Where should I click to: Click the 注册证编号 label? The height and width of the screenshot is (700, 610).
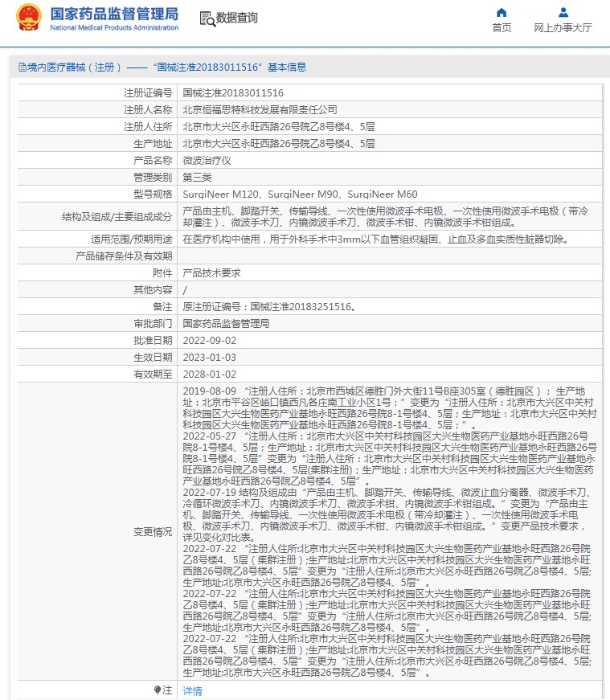148,93
